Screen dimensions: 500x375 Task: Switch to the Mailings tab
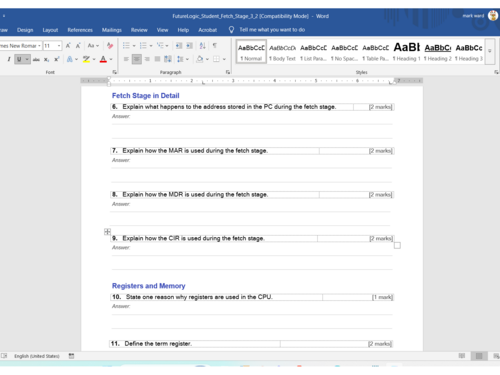click(112, 30)
